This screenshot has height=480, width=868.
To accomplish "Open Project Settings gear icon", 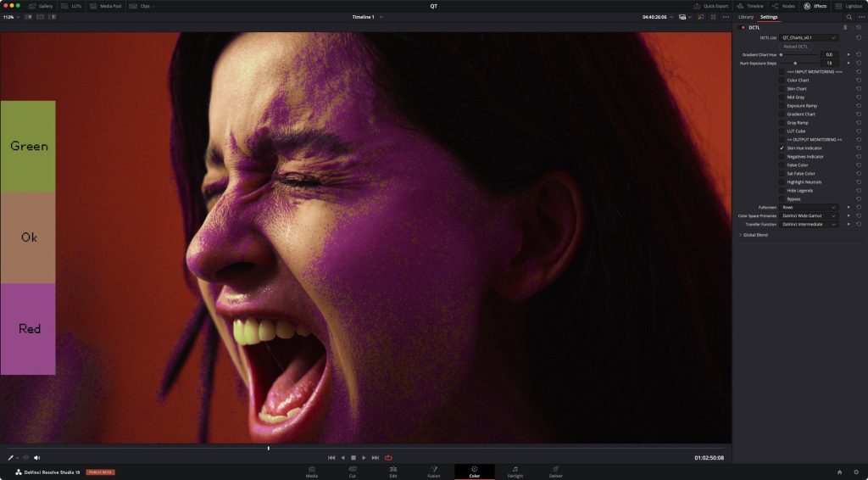I will tap(856, 472).
